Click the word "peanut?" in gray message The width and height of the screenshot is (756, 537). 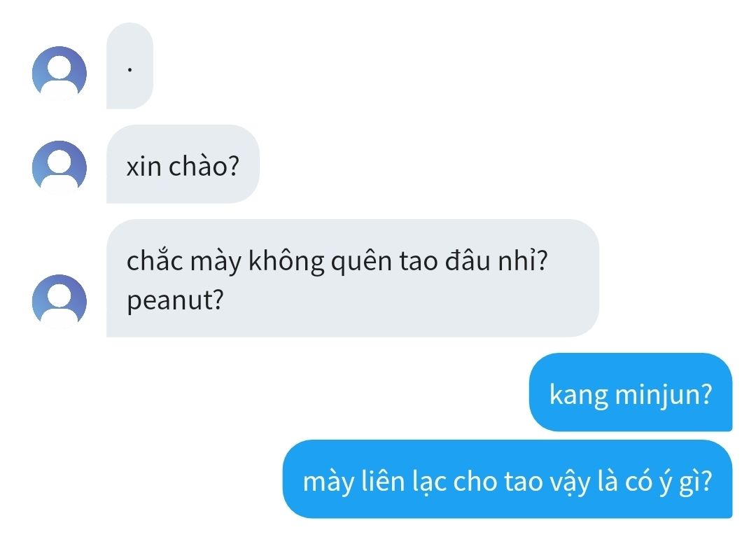(176, 300)
